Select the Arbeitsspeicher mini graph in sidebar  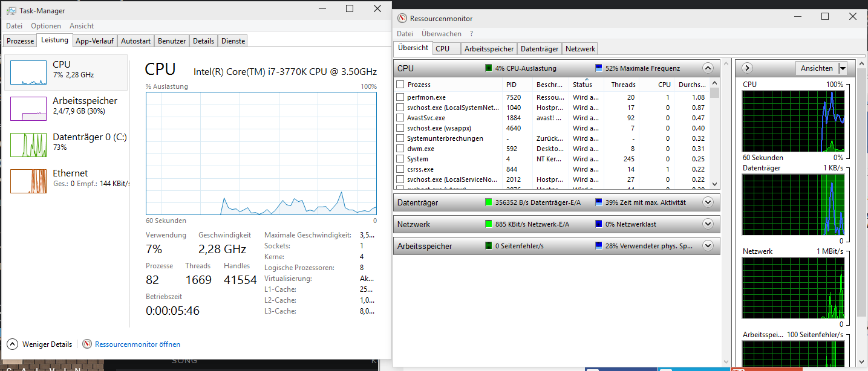[x=28, y=109]
